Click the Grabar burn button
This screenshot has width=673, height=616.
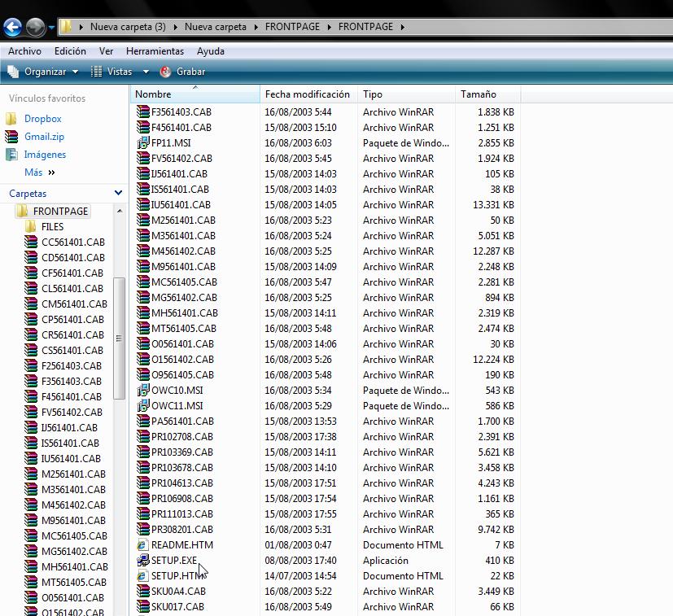tap(182, 72)
